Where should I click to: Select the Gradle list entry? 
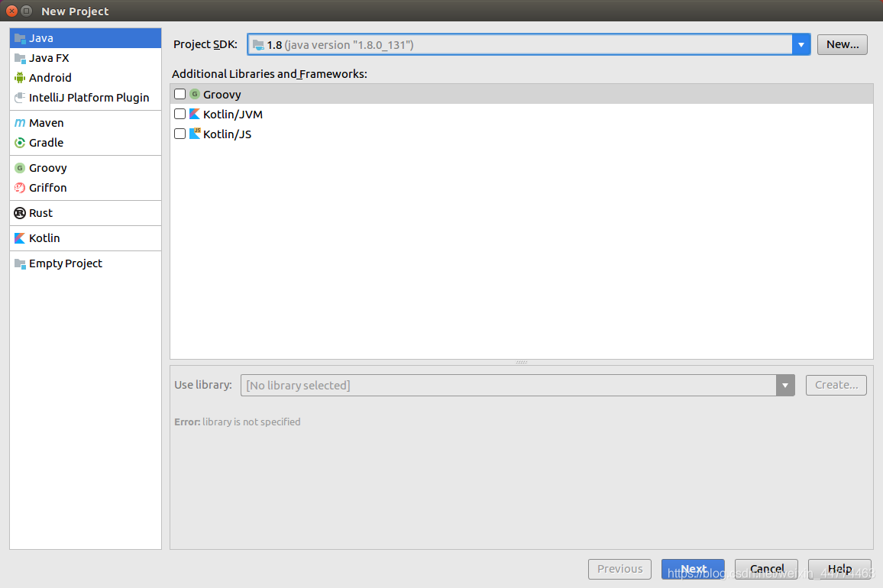tap(86, 143)
